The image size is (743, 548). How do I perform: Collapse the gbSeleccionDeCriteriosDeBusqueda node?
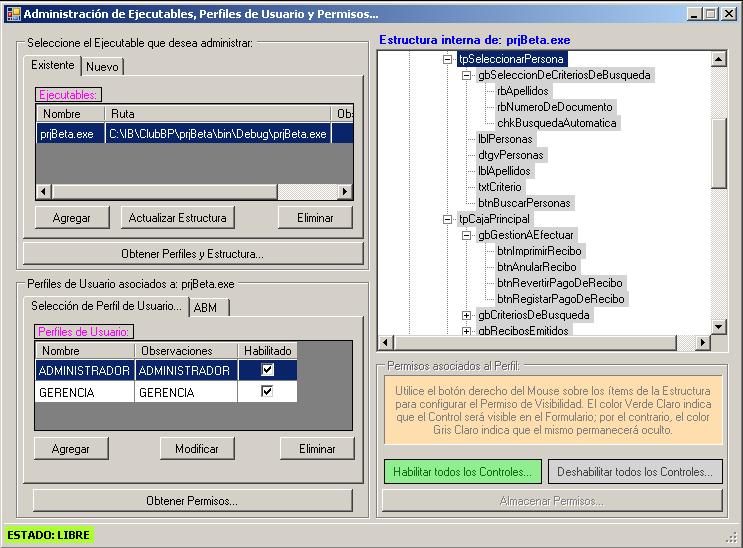(x=466, y=75)
